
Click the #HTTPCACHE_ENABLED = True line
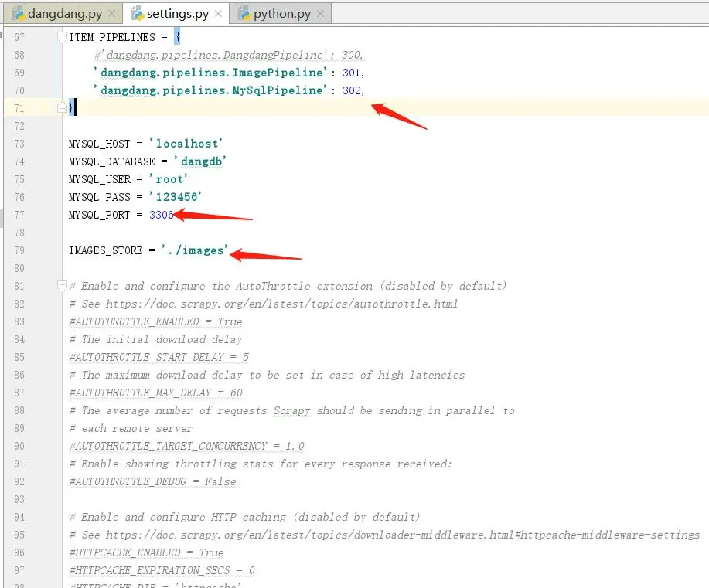146,552
